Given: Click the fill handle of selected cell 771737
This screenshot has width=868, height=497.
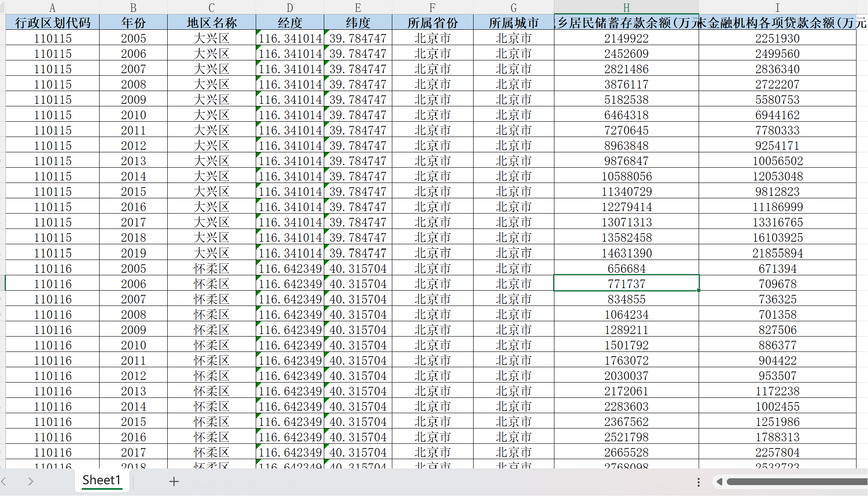Looking at the screenshot, I should (x=699, y=290).
